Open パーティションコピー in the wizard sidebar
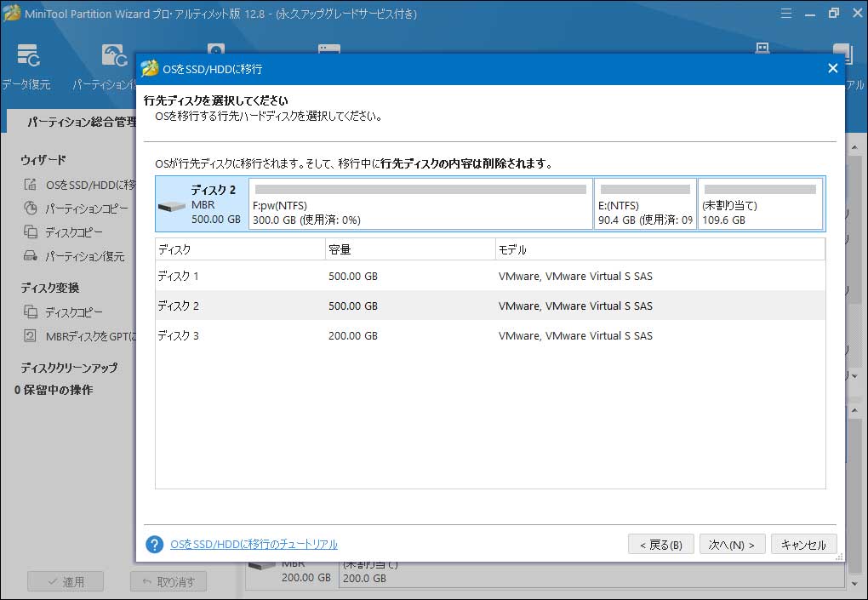Viewport: 868px width, 600px height. [86, 209]
